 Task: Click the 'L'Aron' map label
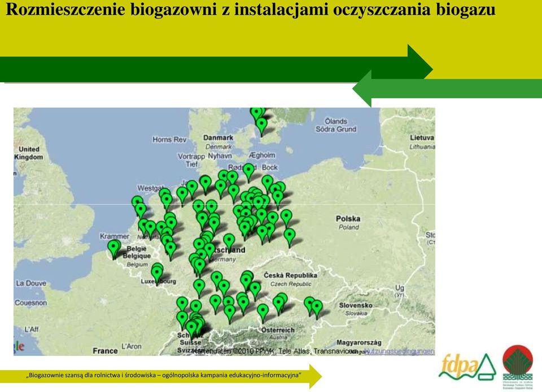(132, 346)
